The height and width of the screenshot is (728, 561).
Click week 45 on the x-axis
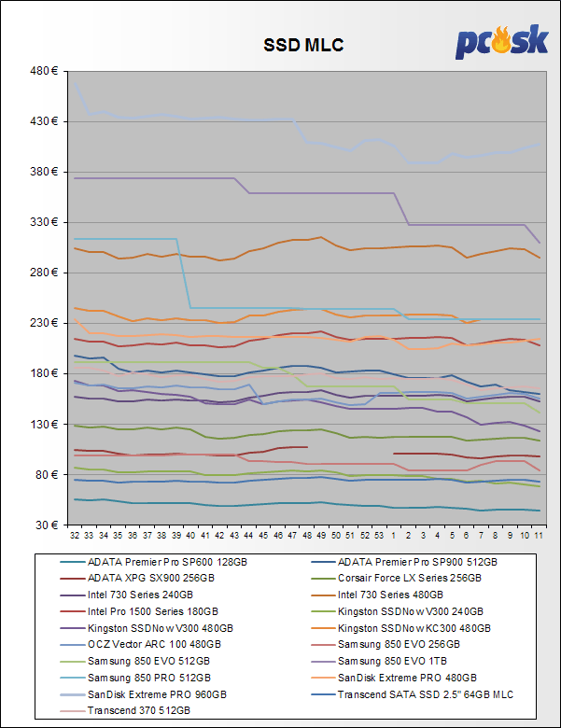263,536
